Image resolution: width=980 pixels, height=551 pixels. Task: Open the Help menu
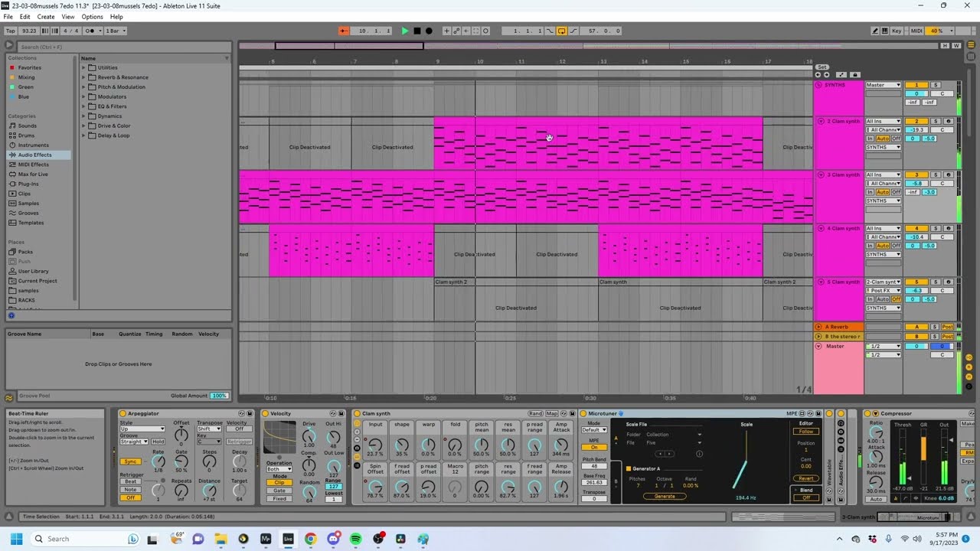tap(116, 17)
